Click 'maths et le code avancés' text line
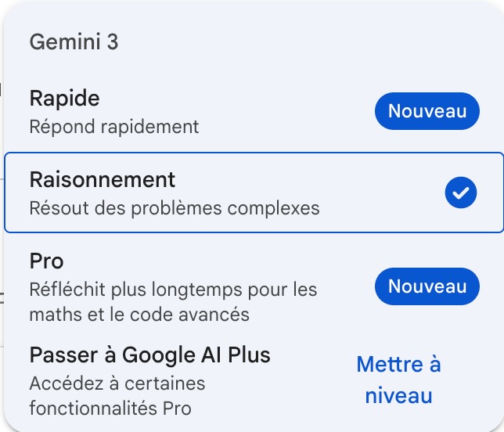Screen dimensions: 504x432 point(139,315)
